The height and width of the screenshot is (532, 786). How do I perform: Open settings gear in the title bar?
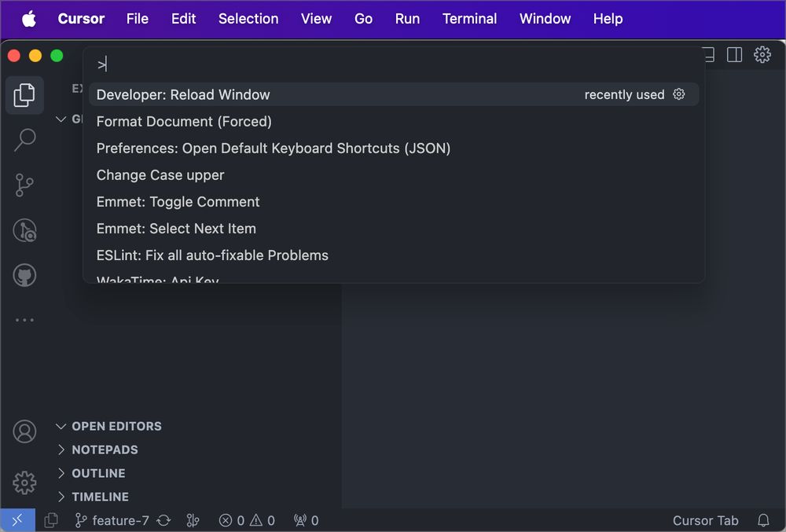point(762,54)
